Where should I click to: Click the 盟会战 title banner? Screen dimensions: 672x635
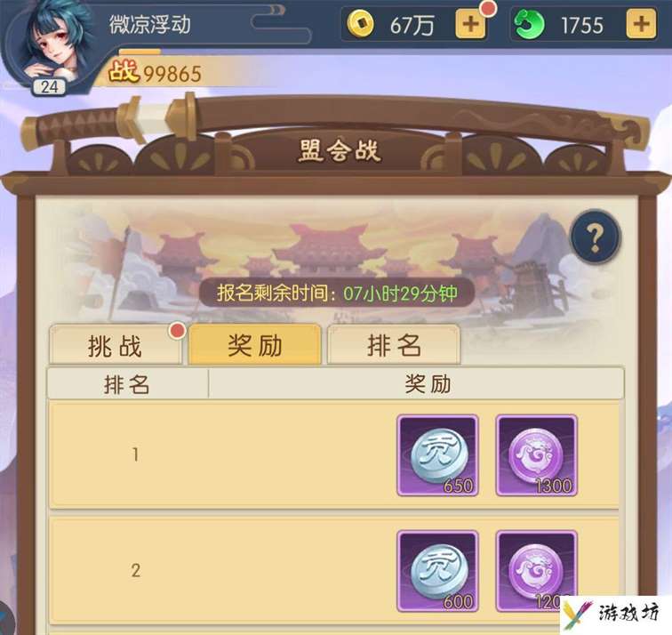pyautogui.click(x=340, y=151)
